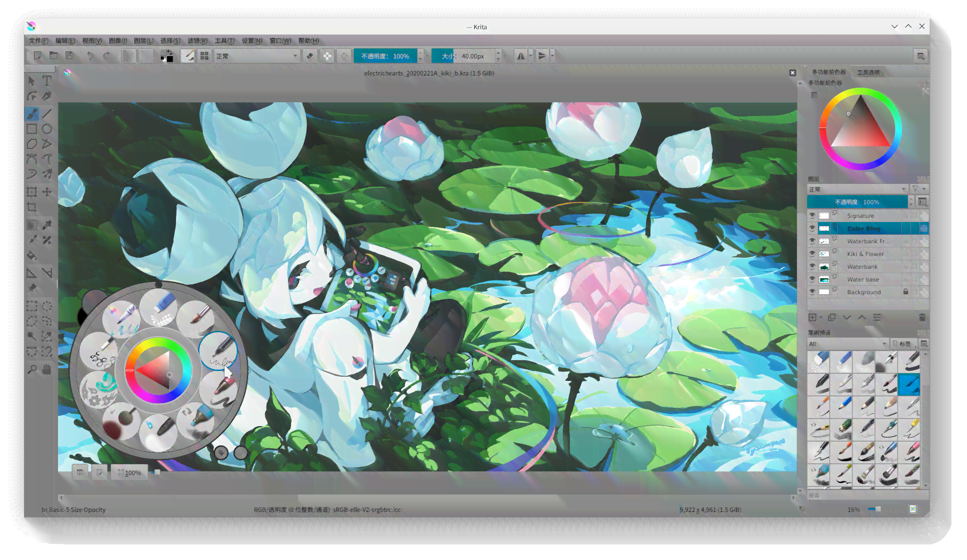Open the brush presets chooser grid
This screenshot has width=967, height=560.
pos(204,56)
